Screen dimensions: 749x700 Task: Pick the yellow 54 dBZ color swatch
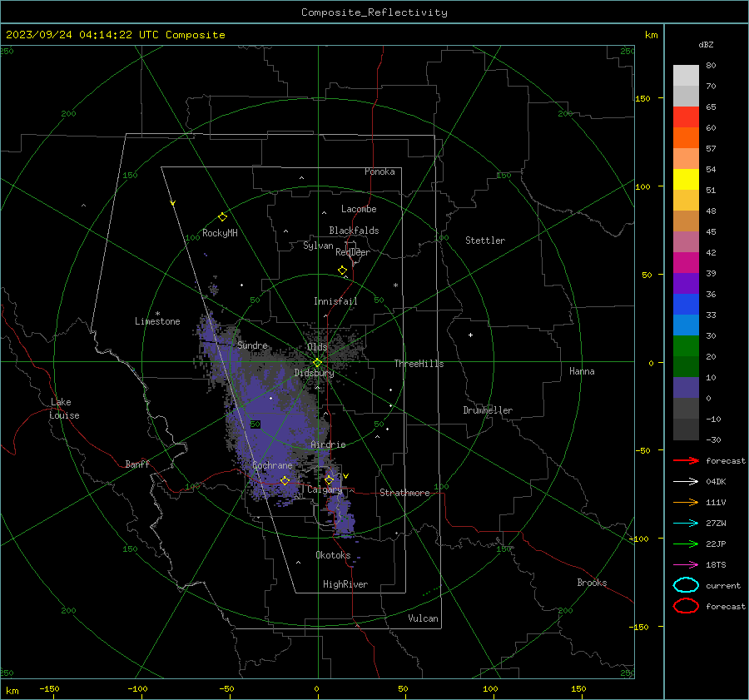coord(686,180)
